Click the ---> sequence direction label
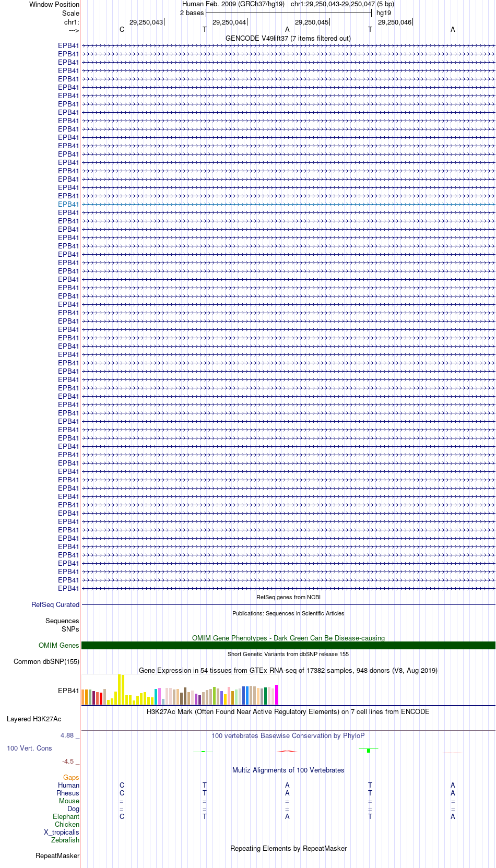The height and width of the screenshot is (868, 496). pos(74,30)
